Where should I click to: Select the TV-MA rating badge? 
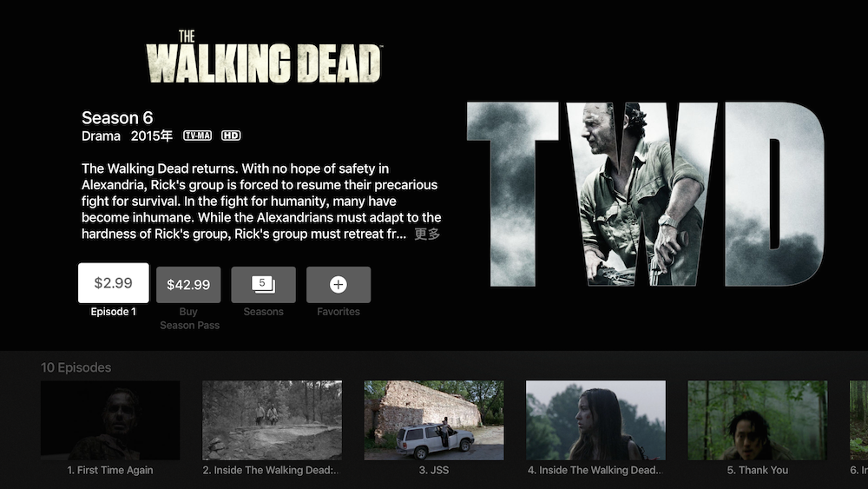pos(198,135)
